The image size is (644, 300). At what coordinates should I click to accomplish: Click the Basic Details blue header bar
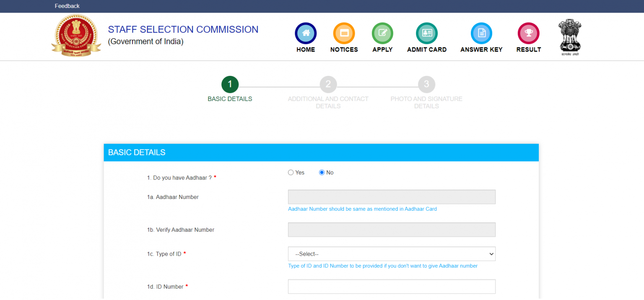(x=321, y=153)
